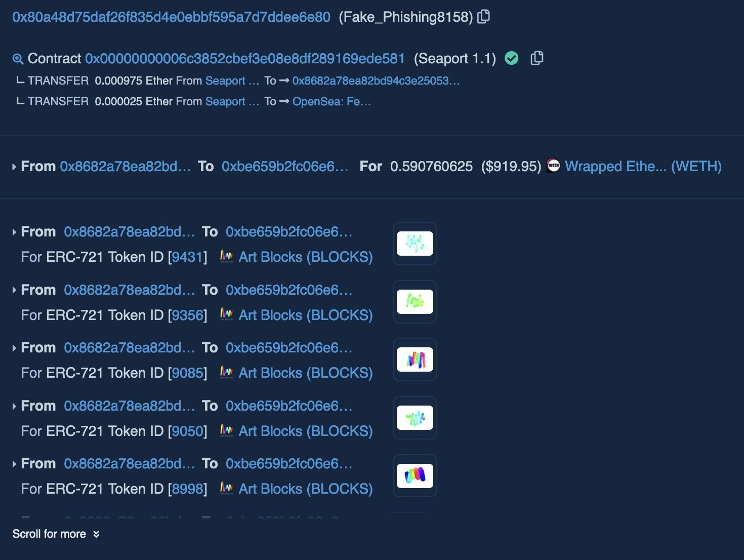Open From address above Token ID 8998
This screenshot has height=560, width=744.
tap(130, 464)
